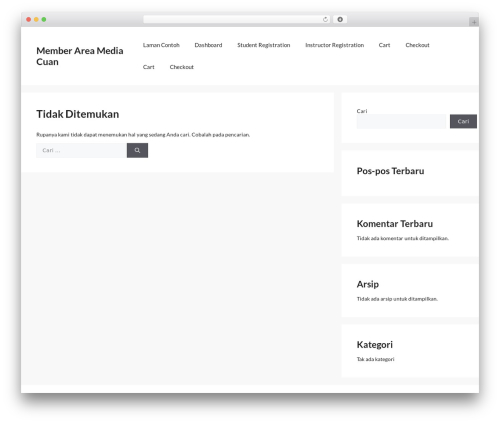The width and height of the screenshot is (500, 423).
Task: Click the browser download circle icon
Action: pyautogui.click(x=340, y=19)
